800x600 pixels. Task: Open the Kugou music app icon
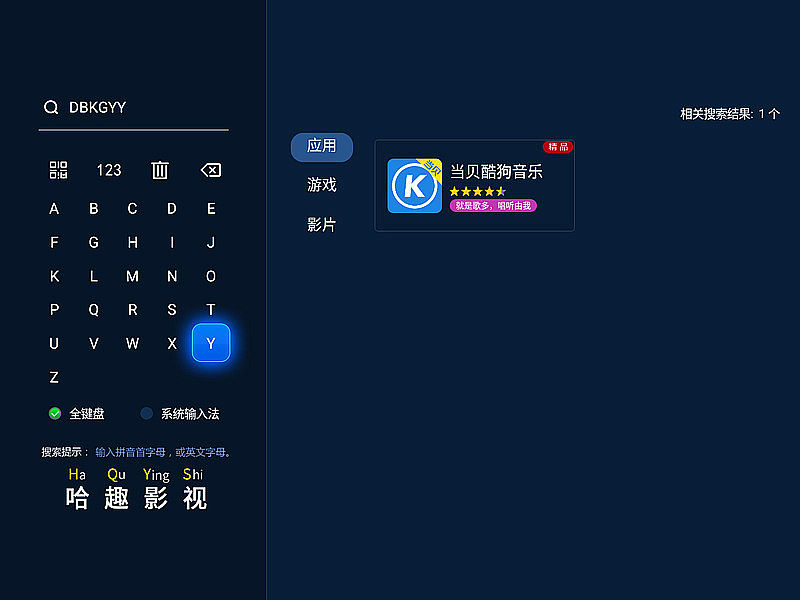414,186
